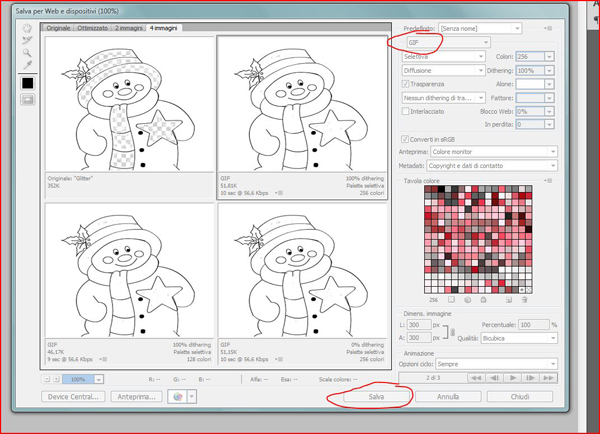The width and height of the screenshot is (600, 434).
Task: Open the optimize menu beside Predefinito
Action: click(x=548, y=28)
